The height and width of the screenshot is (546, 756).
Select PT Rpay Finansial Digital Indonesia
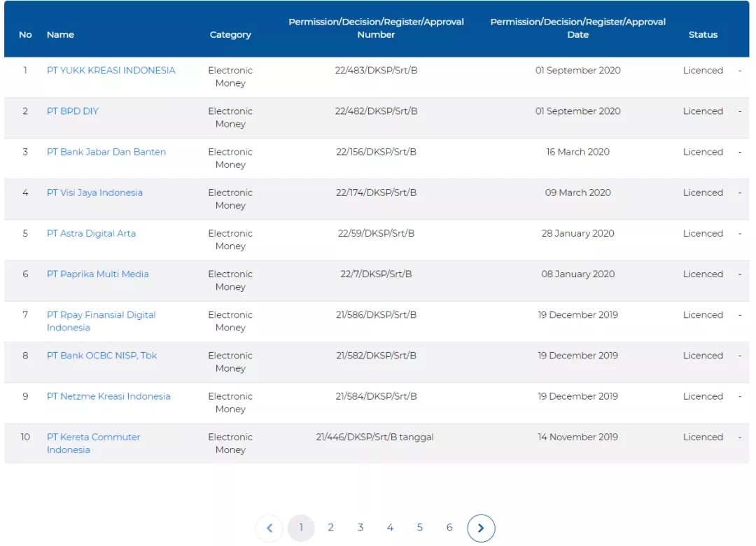point(101,315)
